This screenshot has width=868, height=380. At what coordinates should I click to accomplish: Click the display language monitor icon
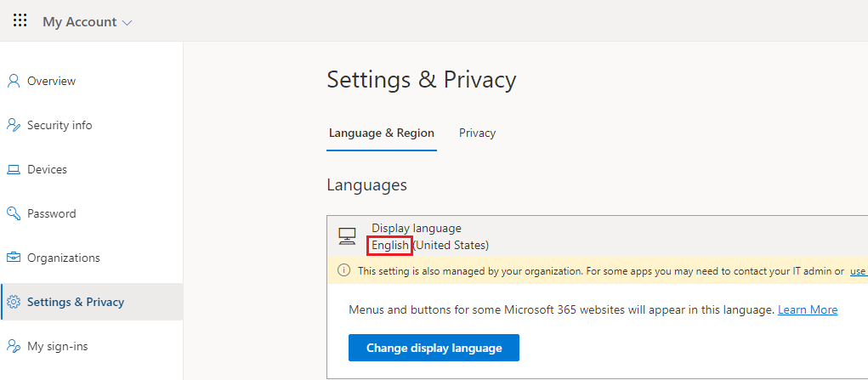347,236
